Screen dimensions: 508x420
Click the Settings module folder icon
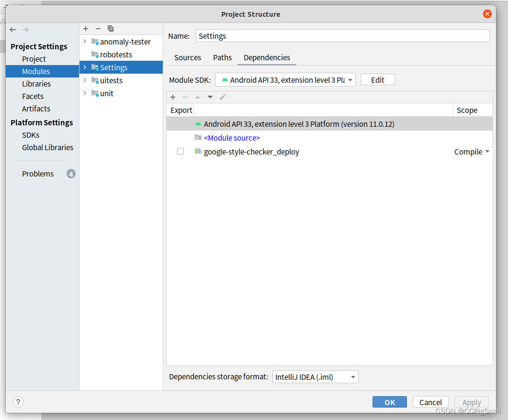click(x=95, y=67)
